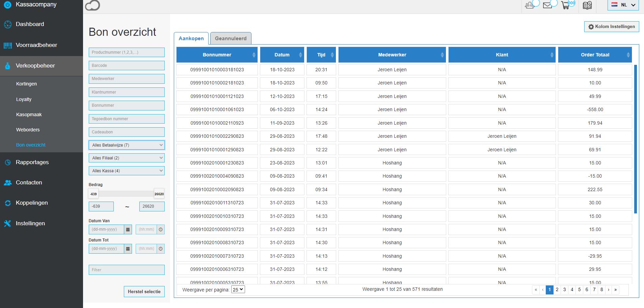
Task: Toggle sorting on Order Totaal column
Action: [x=595, y=55]
